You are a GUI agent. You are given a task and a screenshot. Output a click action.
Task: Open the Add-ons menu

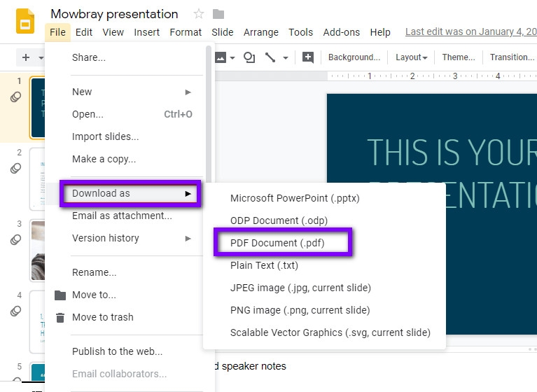tap(342, 32)
